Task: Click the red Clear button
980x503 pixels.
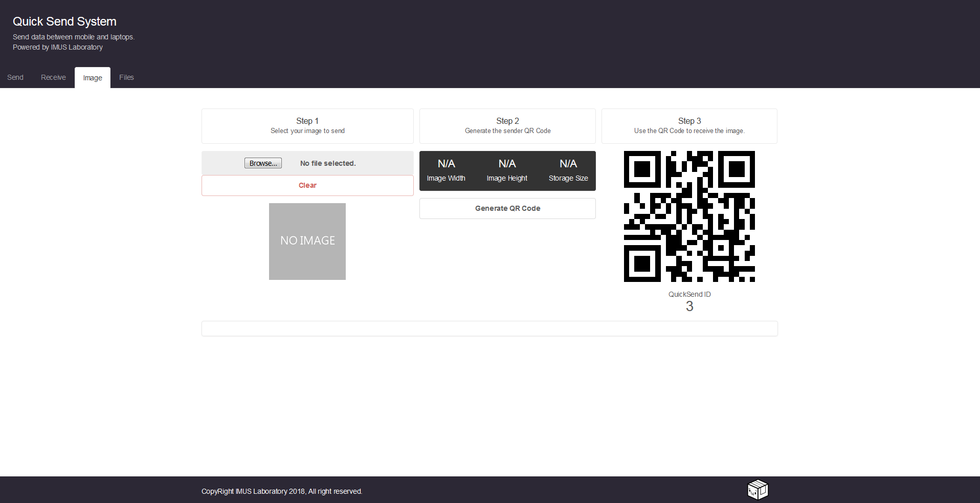Action: [x=307, y=185]
